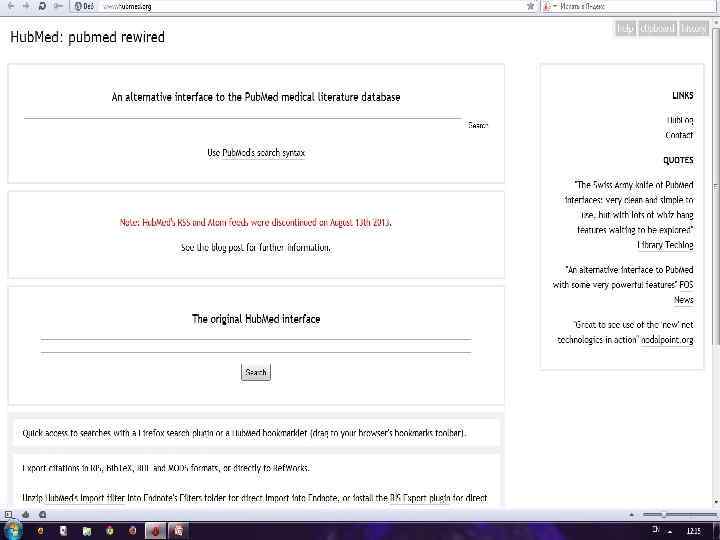Click the language indicator in the system tray
Viewport: 720px width, 540px height.
tap(656, 530)
